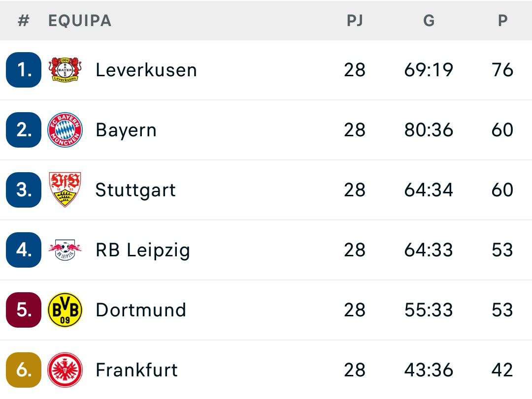The width and height of the screenshot is (532, 399).
Task: Tap the VfB Stuttgart crest
Action: [x=65, y=190]
